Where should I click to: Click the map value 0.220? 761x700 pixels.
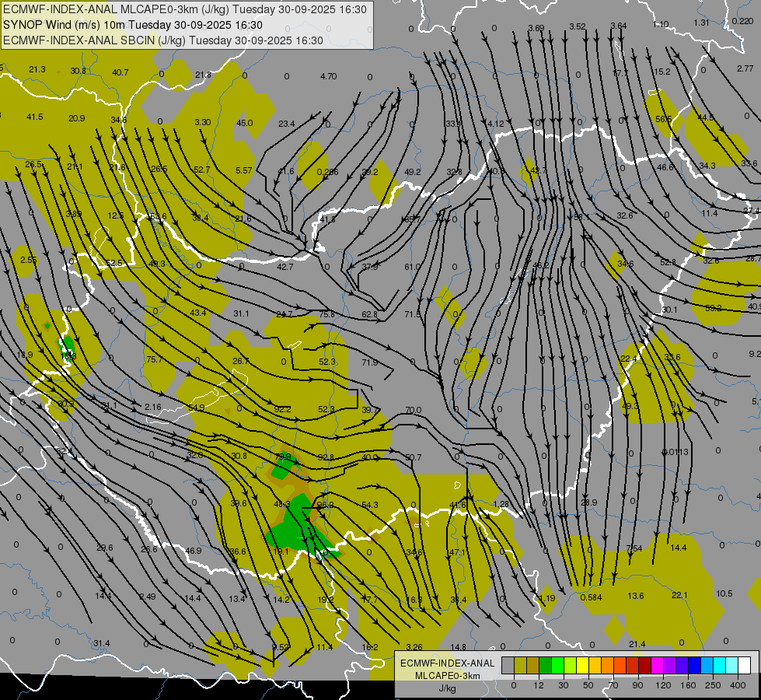(742, 21)
